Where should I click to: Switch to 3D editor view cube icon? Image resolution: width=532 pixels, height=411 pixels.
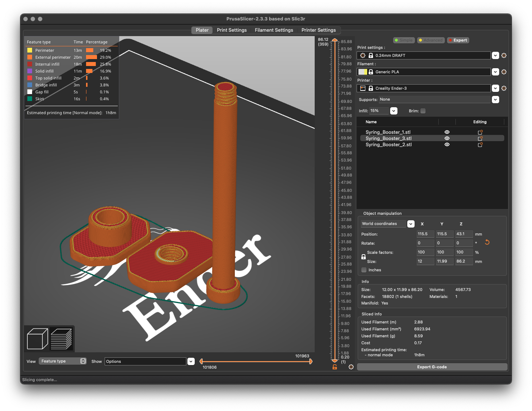38,338
